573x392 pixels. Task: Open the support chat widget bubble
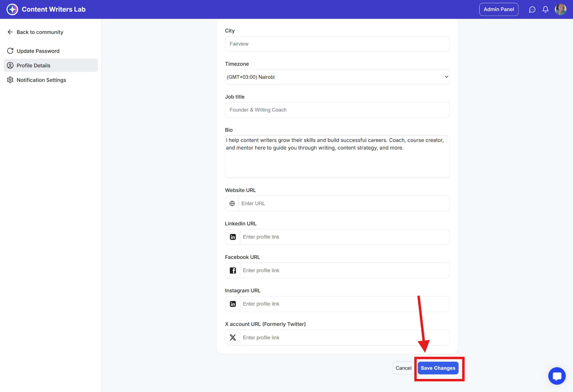point(557,376)
